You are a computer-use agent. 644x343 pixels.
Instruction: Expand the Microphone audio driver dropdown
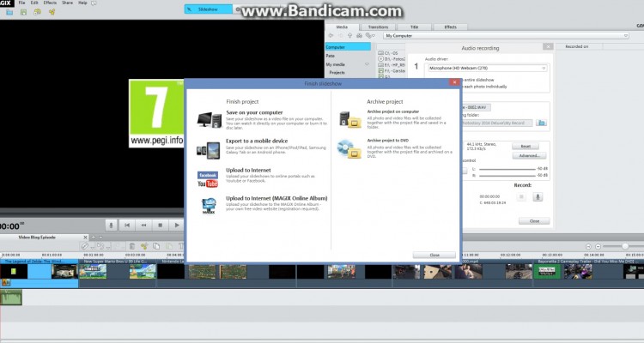pyautogui.click(x=544, y=68)
